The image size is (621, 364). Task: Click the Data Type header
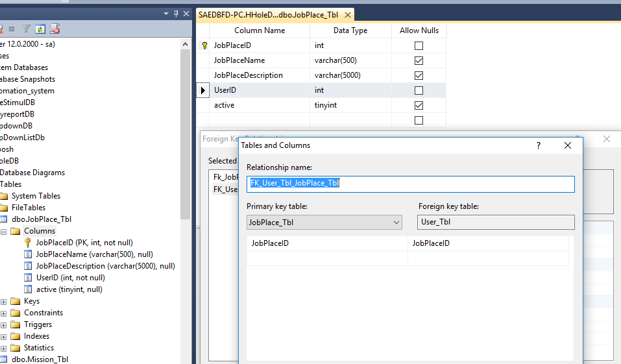tap(350, 30)
